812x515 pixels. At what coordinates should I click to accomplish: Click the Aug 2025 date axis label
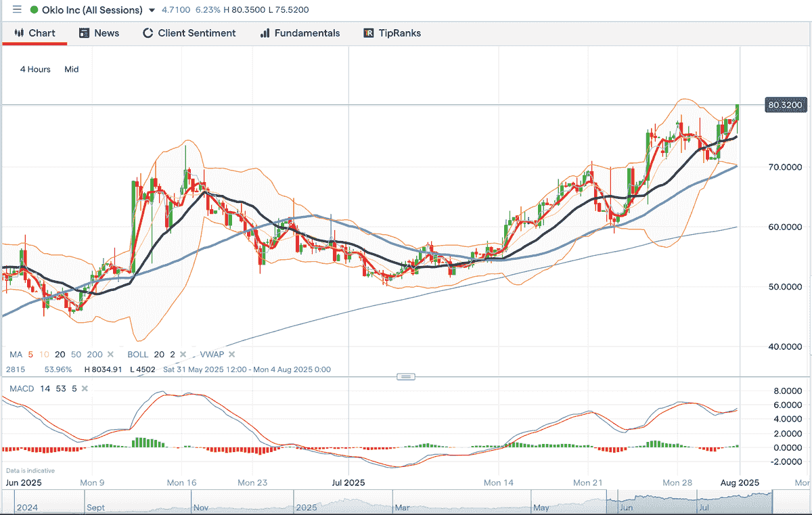[x=740, y=483]
